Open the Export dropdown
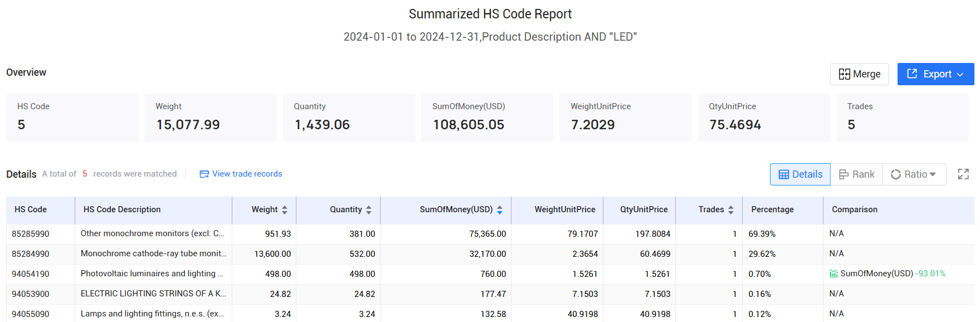Screen dimensions: 980x322 [x=935, y=74]
